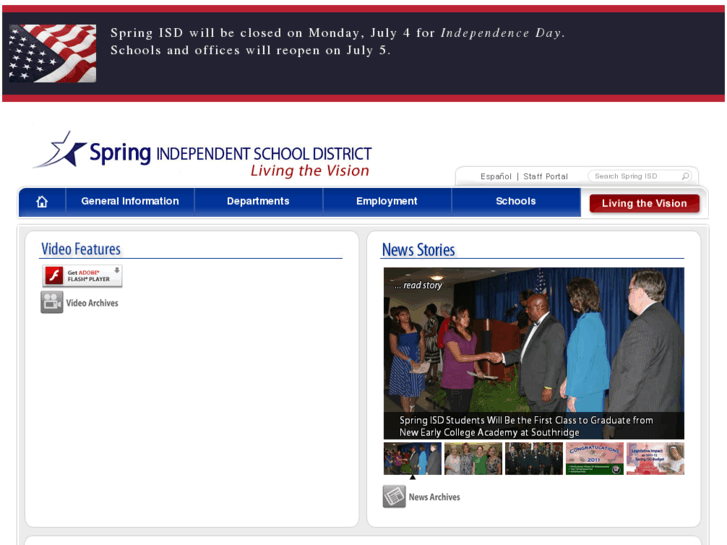Click the search magnifier icon

685,176
